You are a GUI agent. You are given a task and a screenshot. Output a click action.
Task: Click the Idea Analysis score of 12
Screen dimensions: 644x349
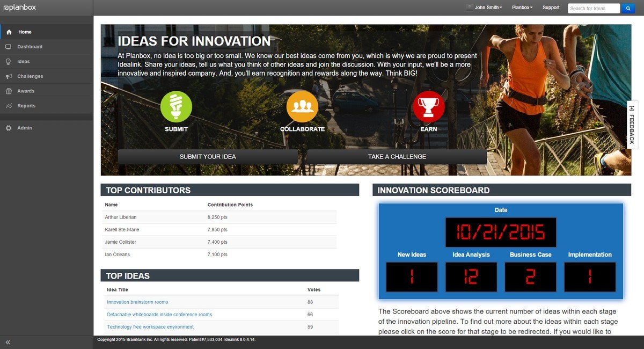click(471, 277)
